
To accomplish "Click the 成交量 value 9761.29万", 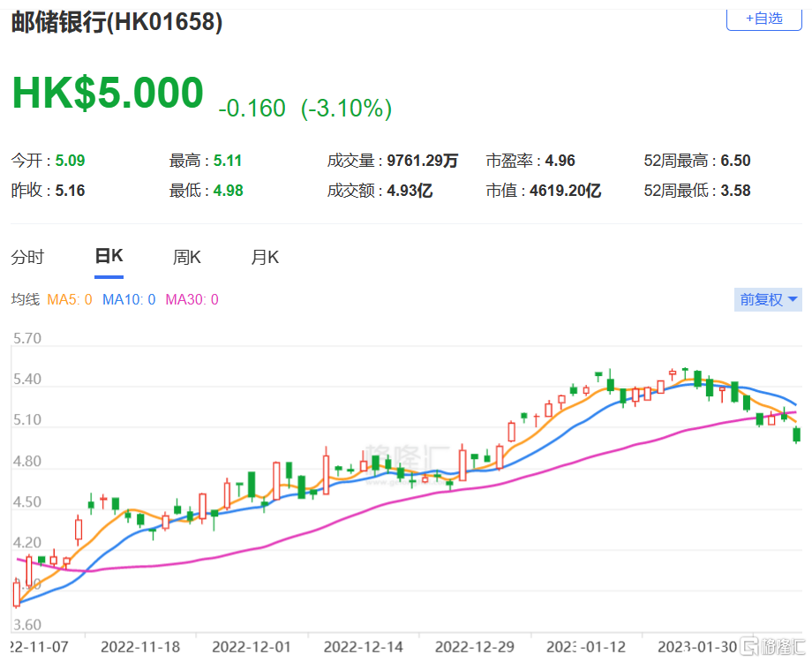I will click(423, 162).
